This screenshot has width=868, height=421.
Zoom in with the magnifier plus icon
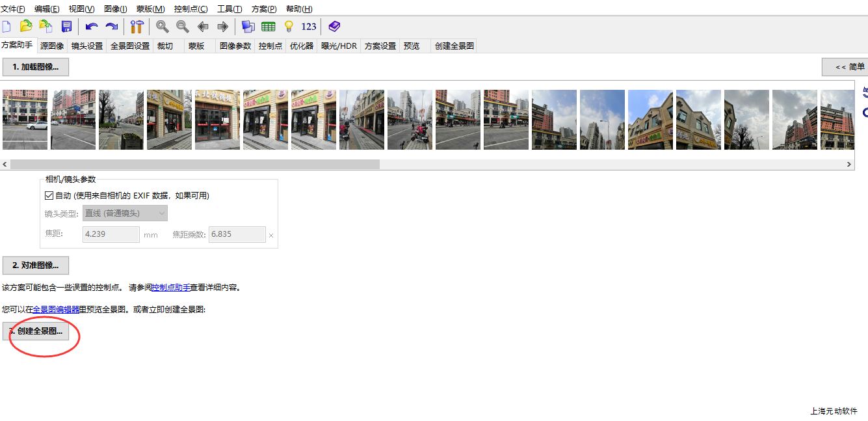[163, 27]
